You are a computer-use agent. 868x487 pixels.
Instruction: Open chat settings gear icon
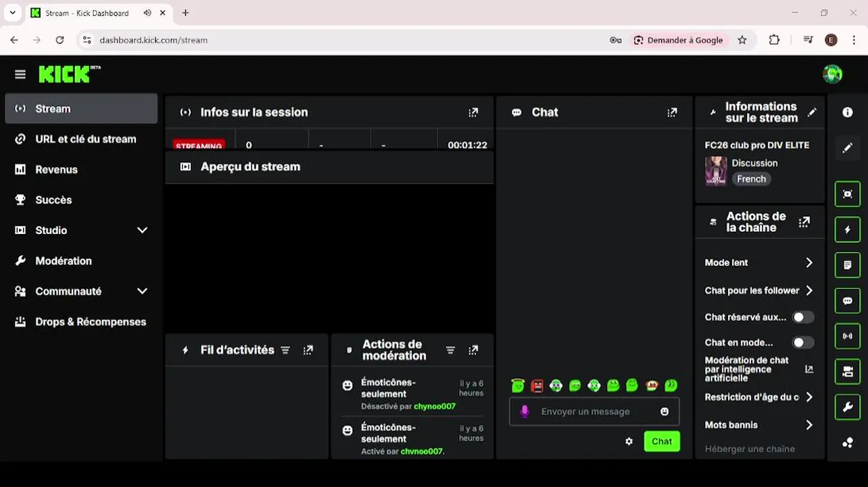point(629,441)
